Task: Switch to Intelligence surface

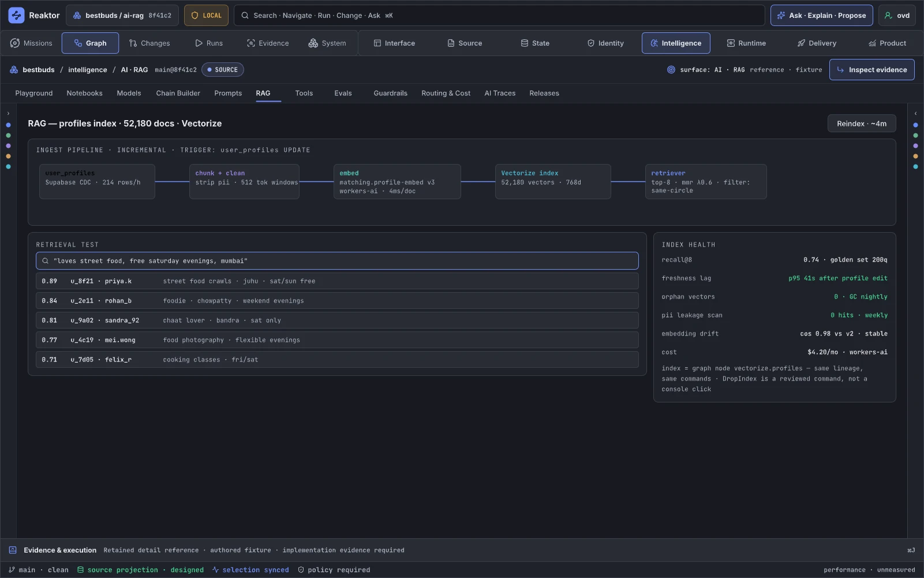Action: 676,43
